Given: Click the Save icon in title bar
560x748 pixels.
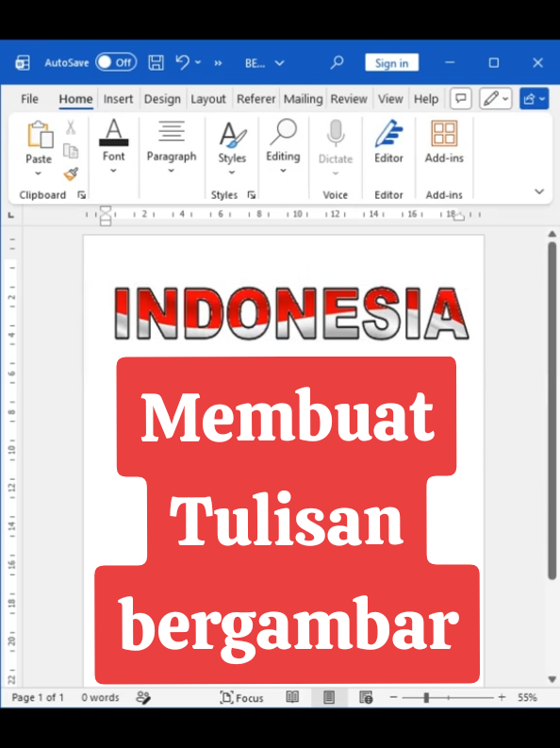Looking at the screenshot, I should point(156,62).
